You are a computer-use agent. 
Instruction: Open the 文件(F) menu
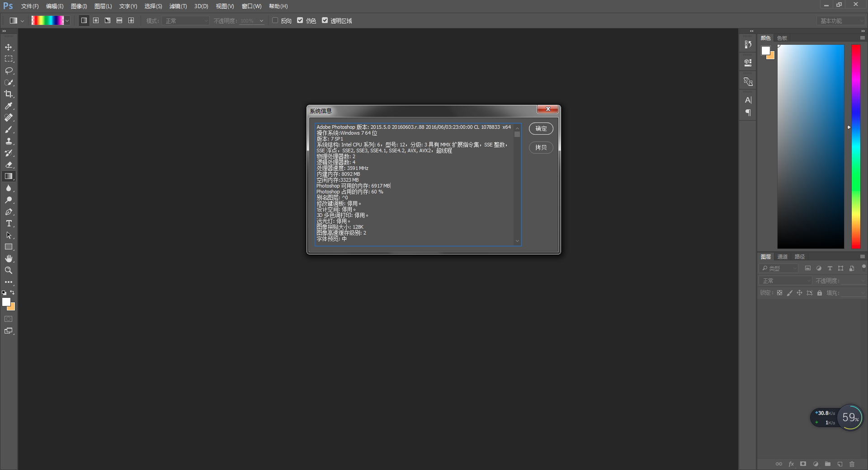[30, 6]
